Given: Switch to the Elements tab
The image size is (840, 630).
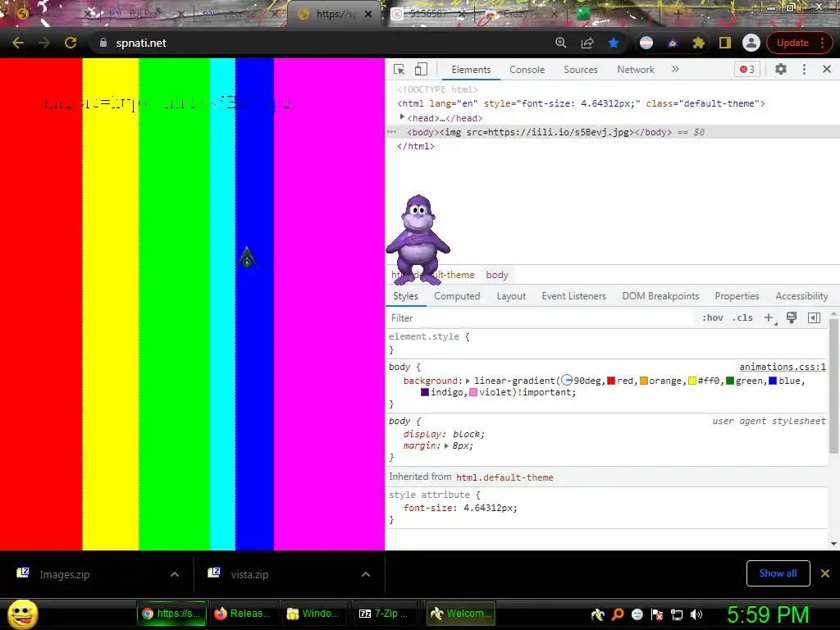Looking at the screenshot, I should (471, 70).
